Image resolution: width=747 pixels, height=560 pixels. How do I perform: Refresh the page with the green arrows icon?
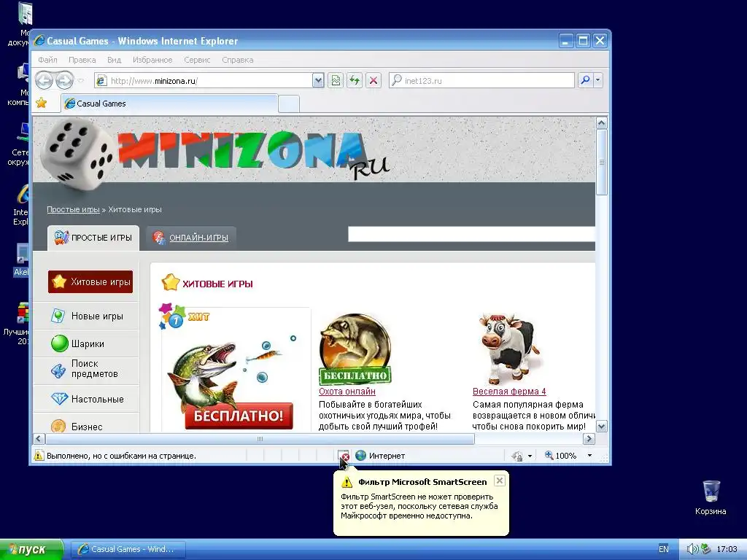point(355,80)
